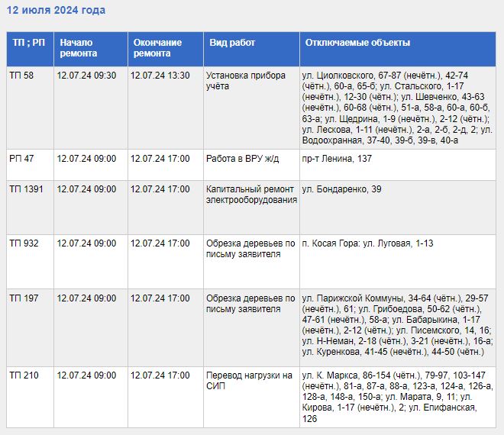
Task: Click the "12 июля 2024 года" date heading
Action: [57, 11]
